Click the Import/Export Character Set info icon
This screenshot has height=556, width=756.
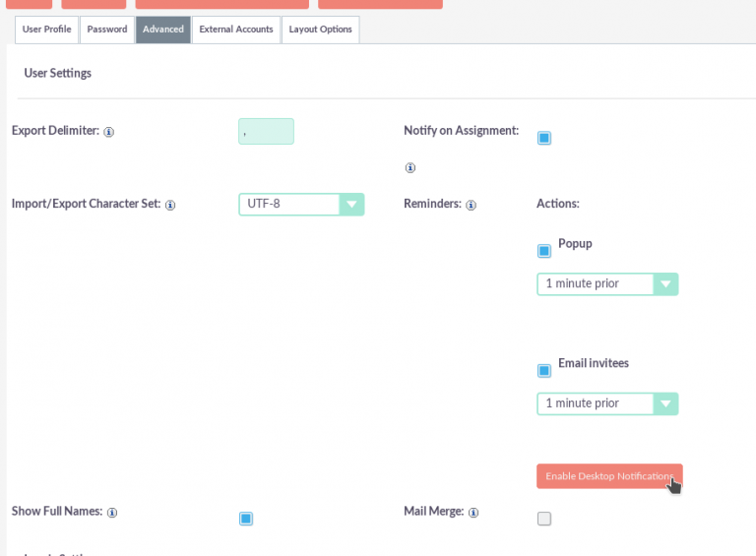tap(170, 205)
